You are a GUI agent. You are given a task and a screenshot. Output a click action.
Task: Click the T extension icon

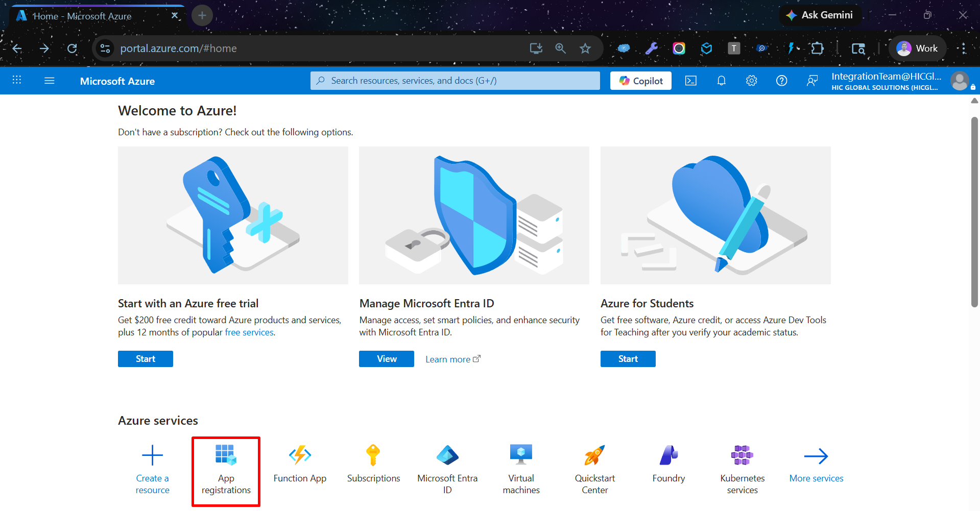734,48
